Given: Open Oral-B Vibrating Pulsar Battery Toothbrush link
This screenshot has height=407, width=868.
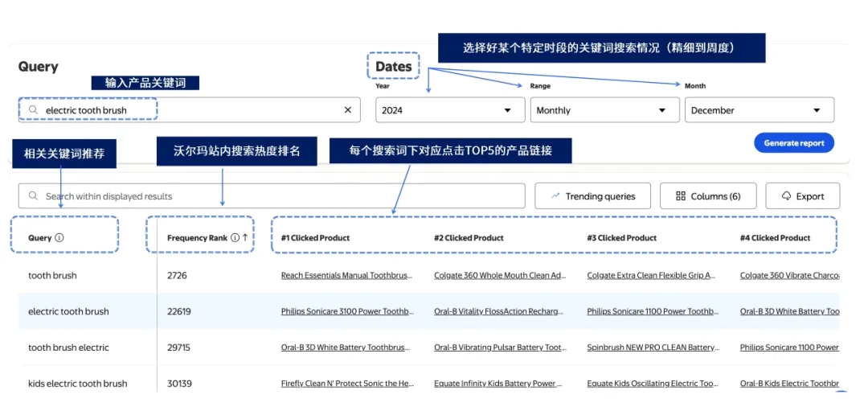Looking at the screenshot, I should 501,347.
